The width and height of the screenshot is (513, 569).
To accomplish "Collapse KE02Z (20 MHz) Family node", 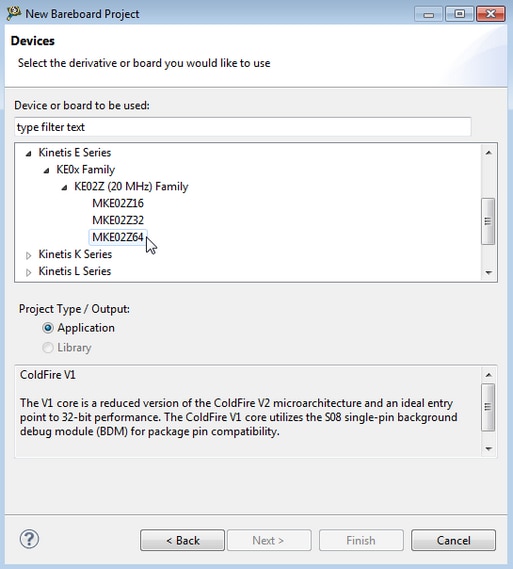I will [x=64, y=188].
